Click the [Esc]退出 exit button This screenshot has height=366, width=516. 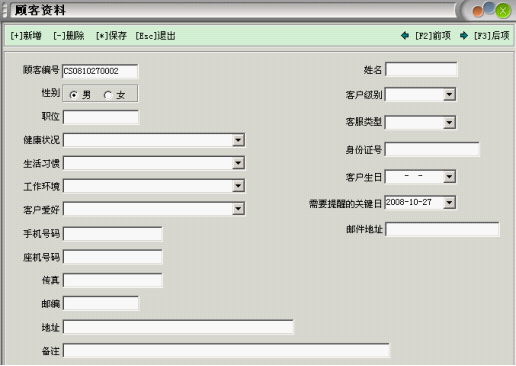(x=155, y=35)
